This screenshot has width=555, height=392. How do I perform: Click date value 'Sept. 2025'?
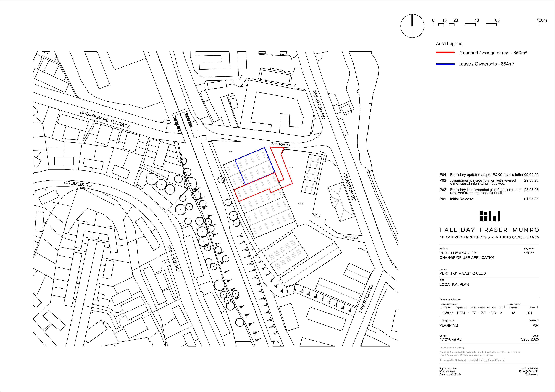(530, 339)
